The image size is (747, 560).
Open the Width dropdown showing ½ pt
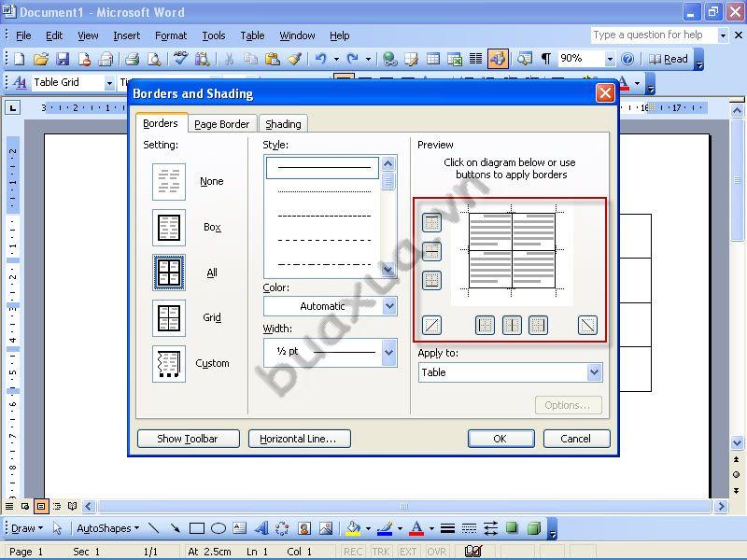[x=388, y=353]
